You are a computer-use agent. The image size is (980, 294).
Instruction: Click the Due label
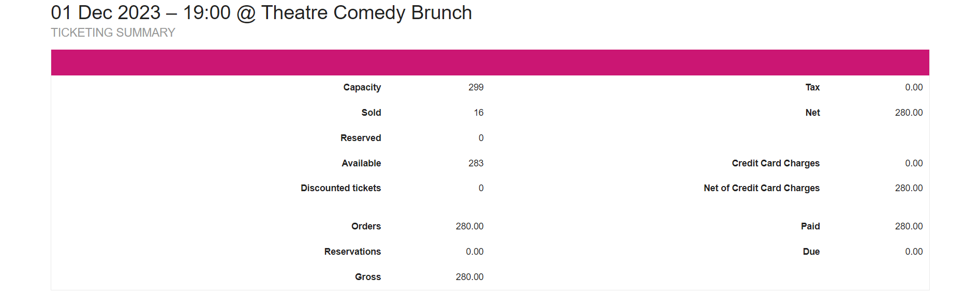(811, 252)
